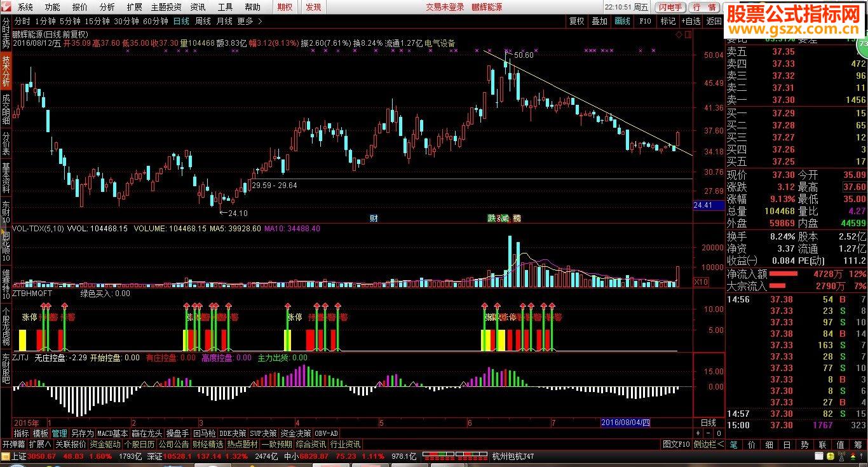Click the small square icon at chart top right

[x=689, y=34]
